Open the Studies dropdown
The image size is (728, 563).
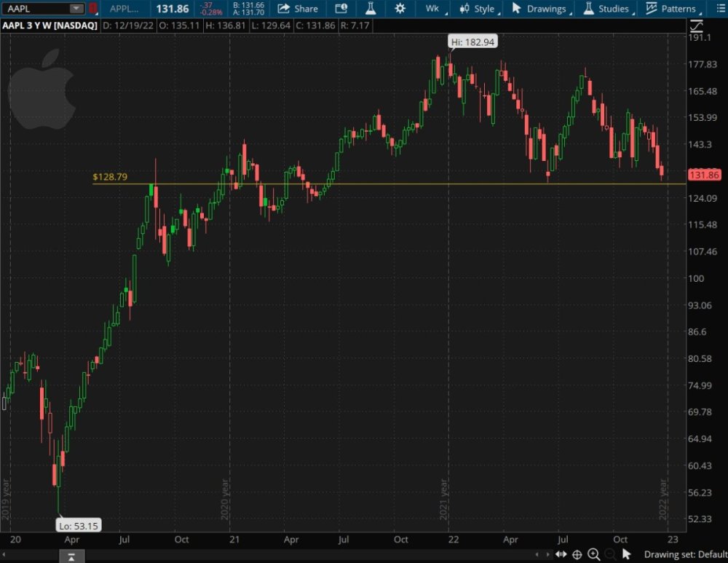click(x=606, y=9)
